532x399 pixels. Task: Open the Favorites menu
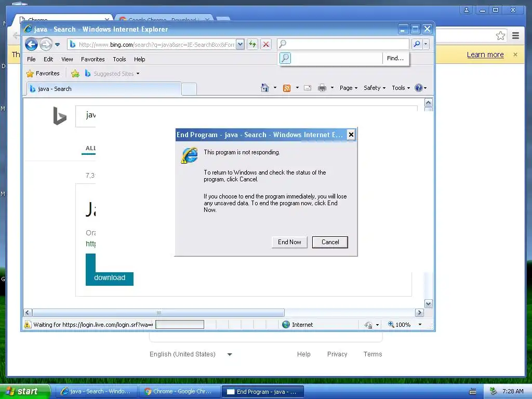(92, 59)
